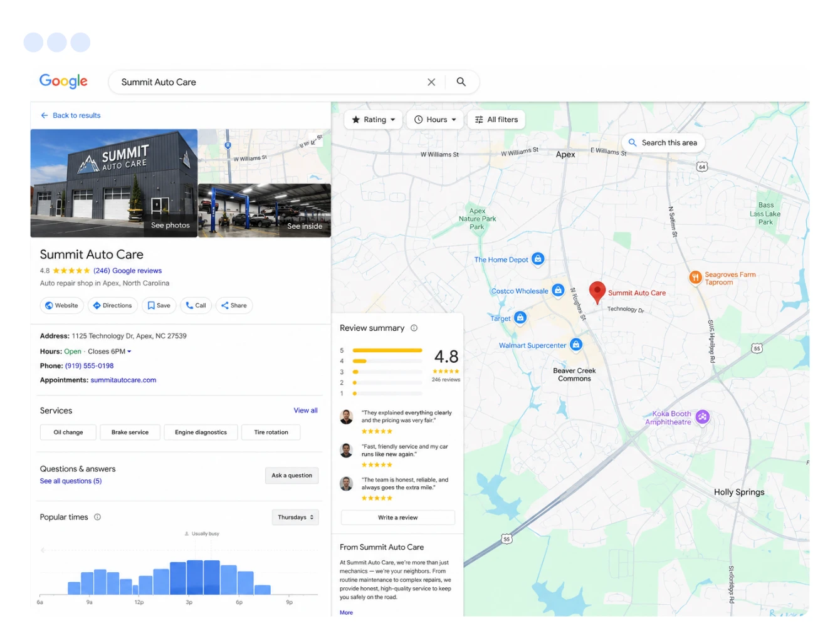Click the previous-day arrow in Popular times chart
Image resolution: width=840 pixels, height=643 pixels.
(x=43, y=550)
